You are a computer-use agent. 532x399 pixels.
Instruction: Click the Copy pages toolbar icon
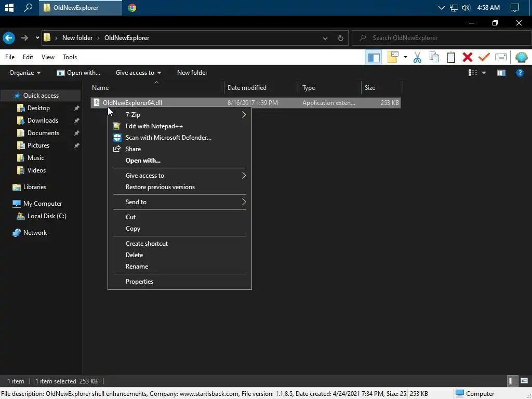[x=434, y=57]
